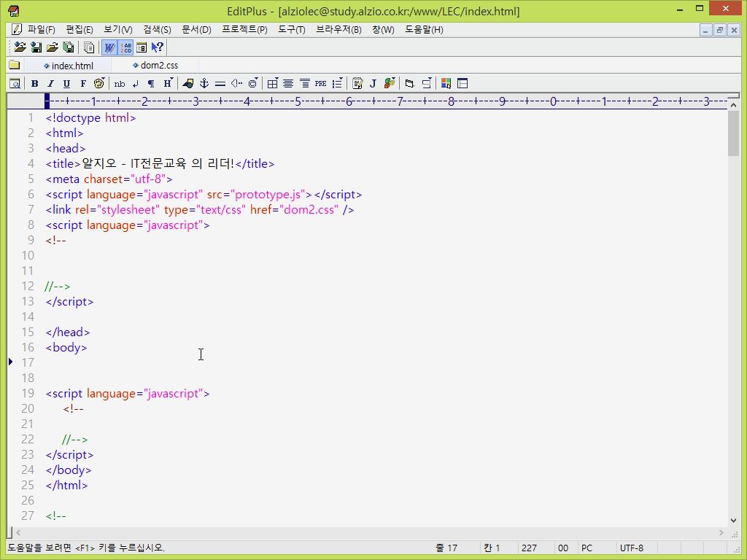Click the document icon beside 파일 menu
747x560 pixels.
pos(16,29)
